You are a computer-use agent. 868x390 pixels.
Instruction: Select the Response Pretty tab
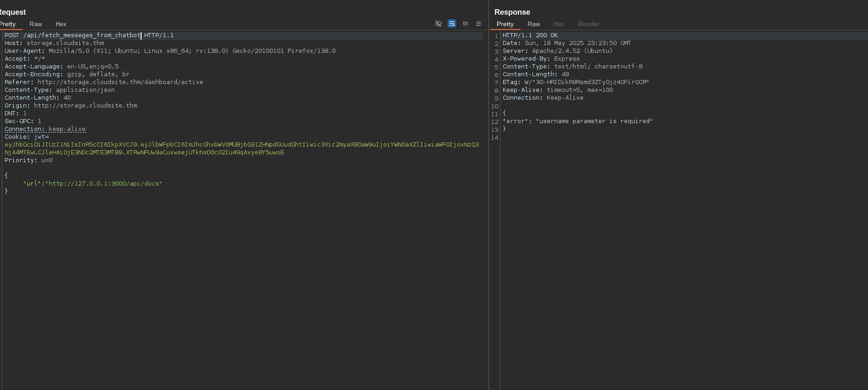tap(505, 24)
